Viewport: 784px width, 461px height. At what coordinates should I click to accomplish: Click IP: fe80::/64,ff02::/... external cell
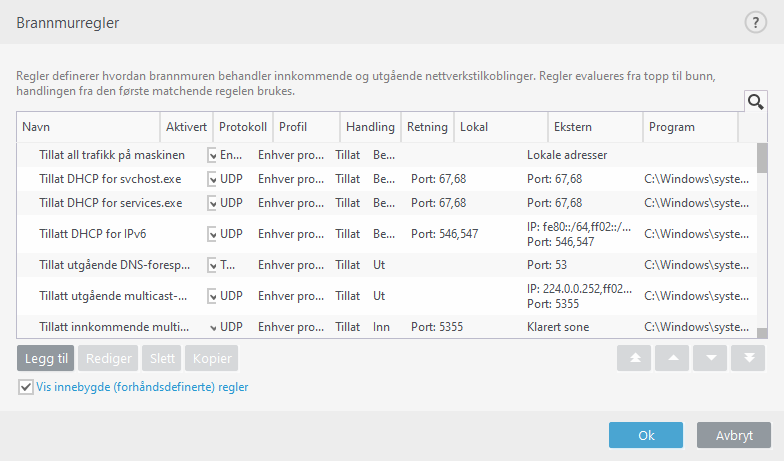579,226
